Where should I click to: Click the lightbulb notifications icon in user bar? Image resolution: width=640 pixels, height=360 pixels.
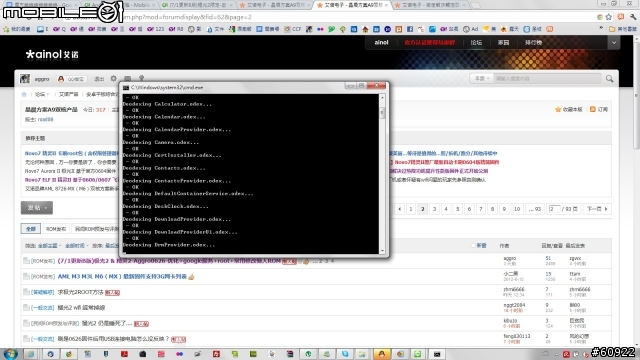[141, 78]
